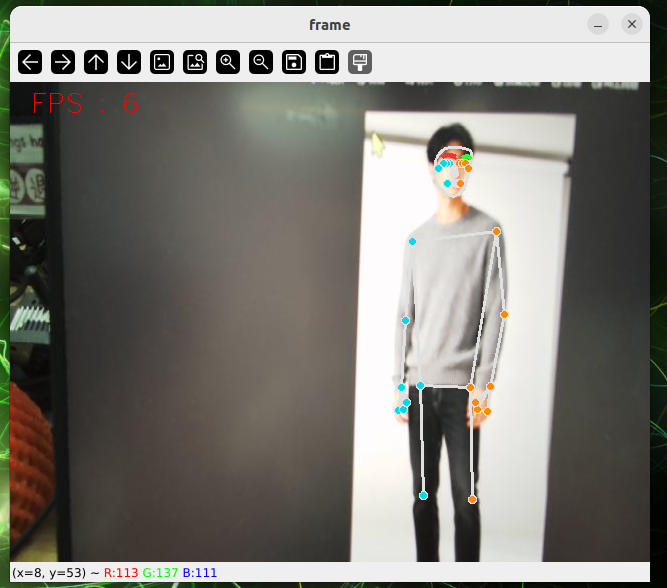Click the cyan shoulder keypoint on the person
Image resolution: width=667 pixels, height=588 pixels.
point(412,241)
